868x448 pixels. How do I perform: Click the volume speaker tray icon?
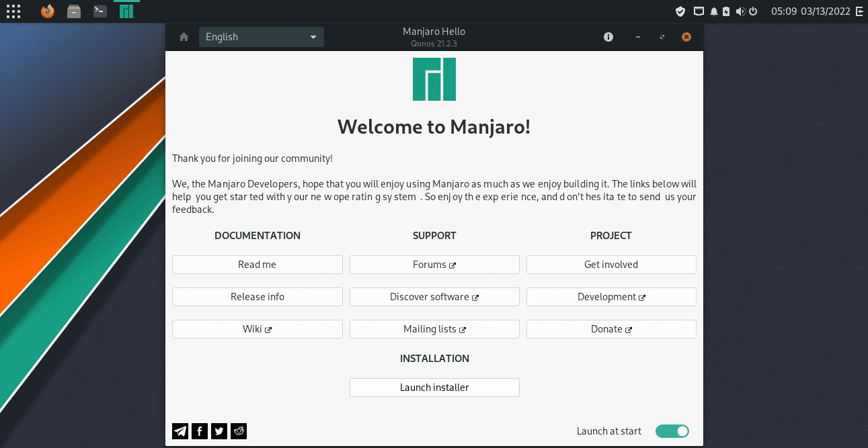coord(740,11)
